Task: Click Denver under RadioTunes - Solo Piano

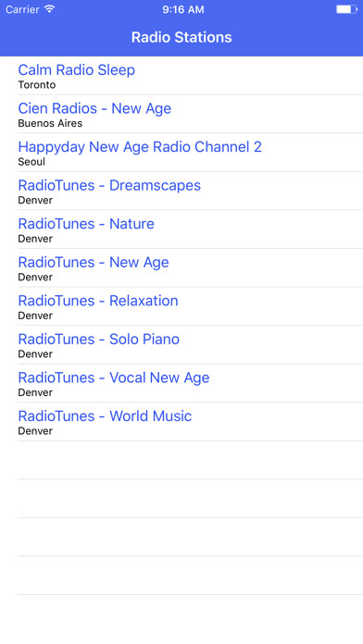Action: pyautogui.click(x=35, y=354)
